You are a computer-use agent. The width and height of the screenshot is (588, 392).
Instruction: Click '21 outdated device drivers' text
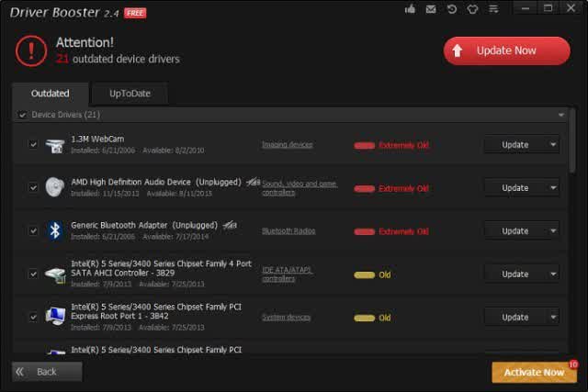click(118, 59)
